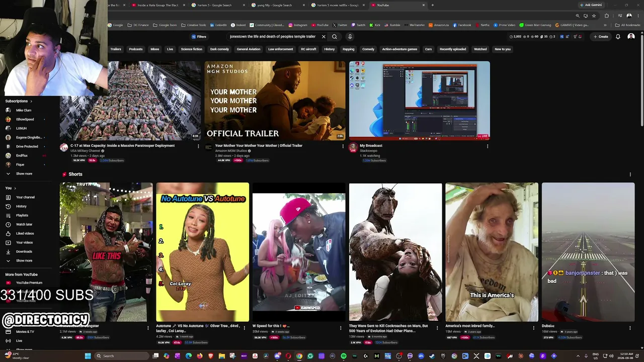Open Windows Start menu
Screen dimensions: 644x362
(88, 356)
